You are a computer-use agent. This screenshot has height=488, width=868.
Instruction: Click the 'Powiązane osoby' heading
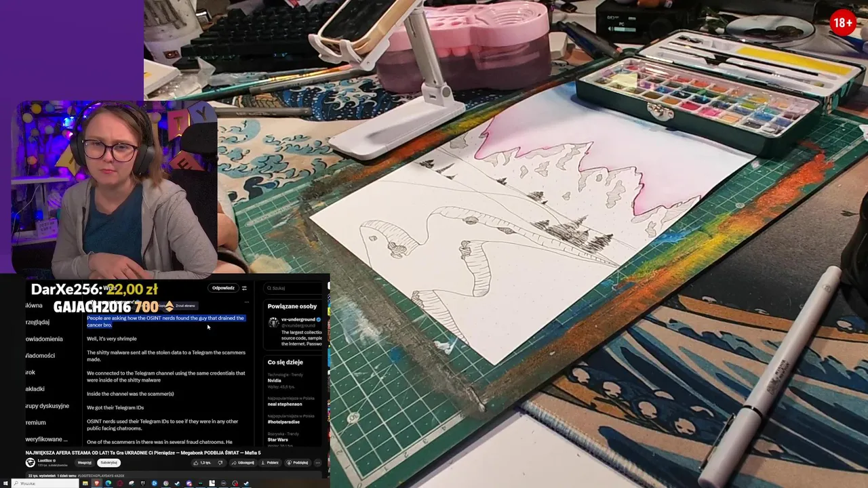[292, 306]
